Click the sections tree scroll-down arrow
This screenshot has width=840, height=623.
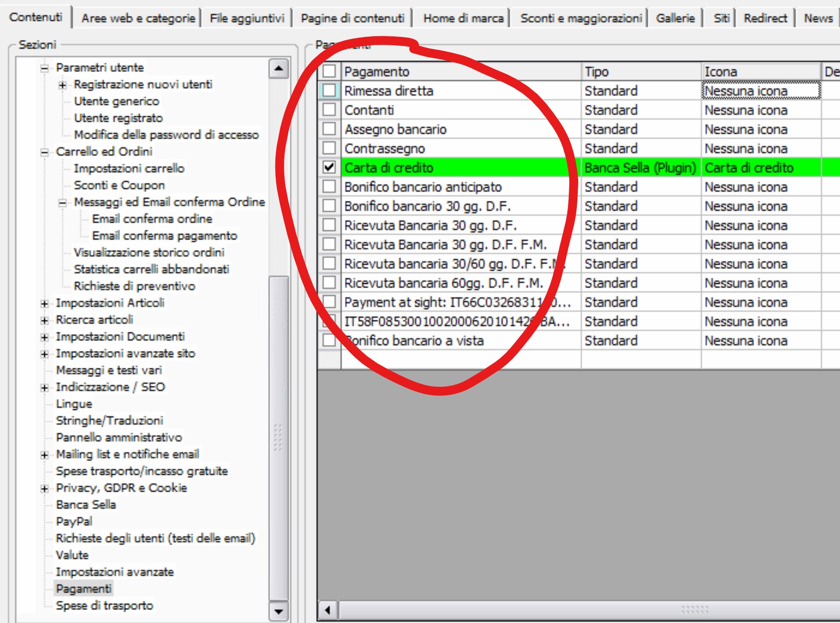point(279,611)
